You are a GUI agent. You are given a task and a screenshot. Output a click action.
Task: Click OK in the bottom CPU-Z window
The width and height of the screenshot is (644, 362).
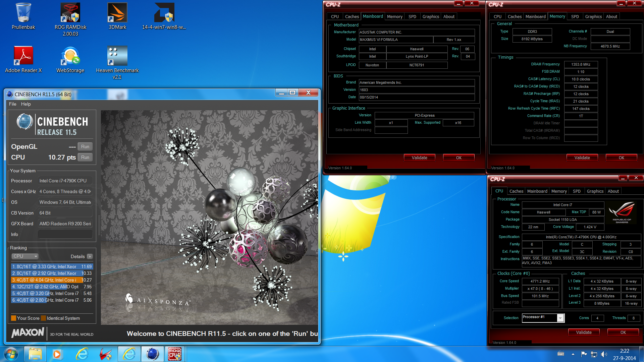click(x=623, y=332)
